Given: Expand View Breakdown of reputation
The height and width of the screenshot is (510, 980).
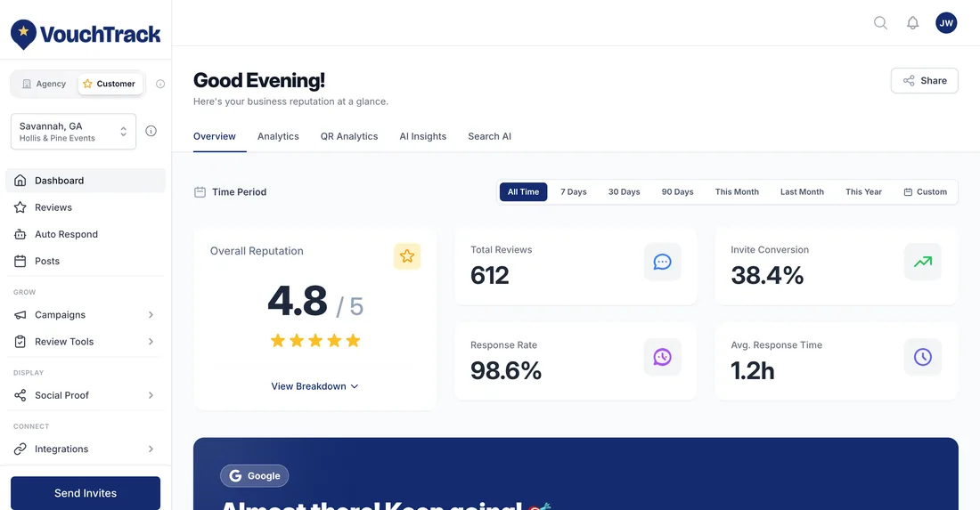Looking at the screenshot, I should 314,386.
